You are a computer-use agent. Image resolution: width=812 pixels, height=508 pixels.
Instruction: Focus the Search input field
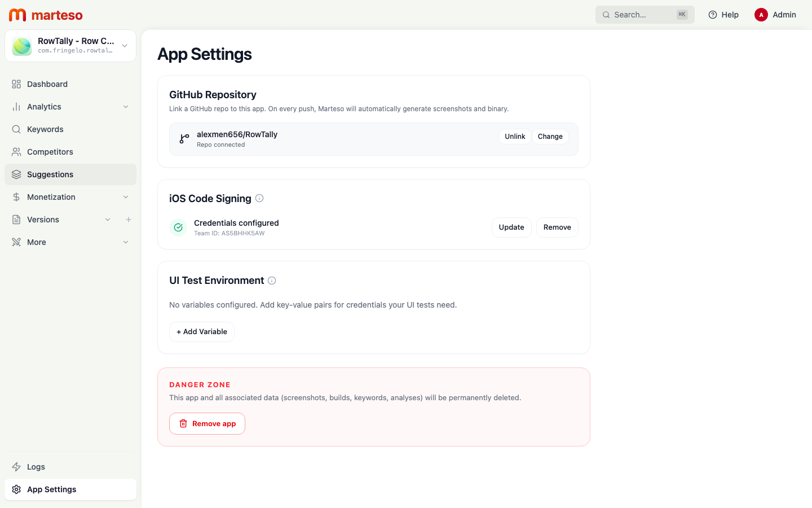(x=645, y=15)
